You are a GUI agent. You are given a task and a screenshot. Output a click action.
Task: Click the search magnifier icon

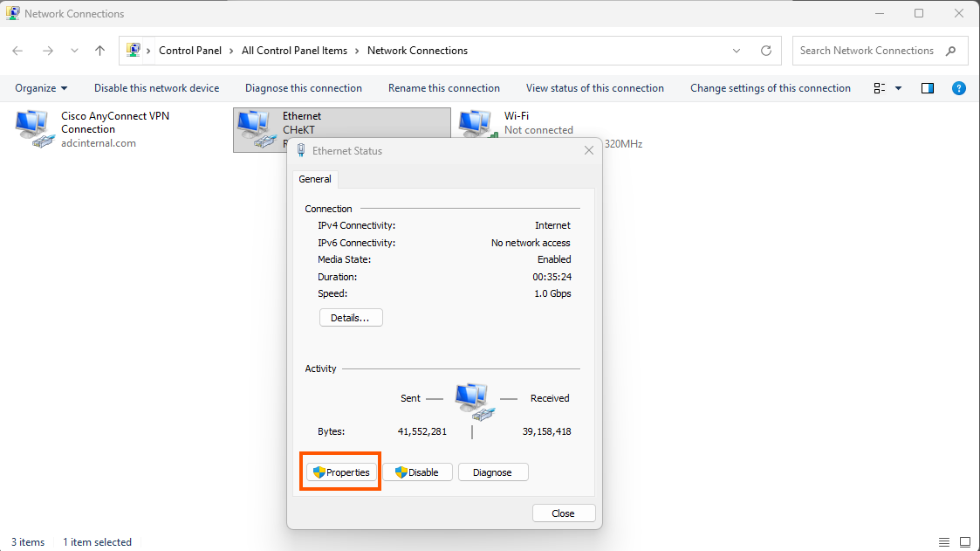[950, 51]
